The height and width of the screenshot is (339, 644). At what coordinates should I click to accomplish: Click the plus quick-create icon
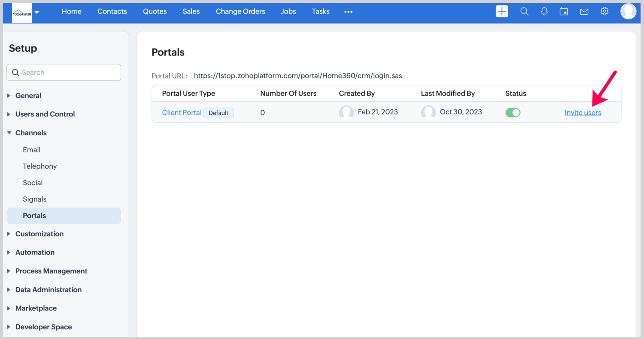click(502, 11)
